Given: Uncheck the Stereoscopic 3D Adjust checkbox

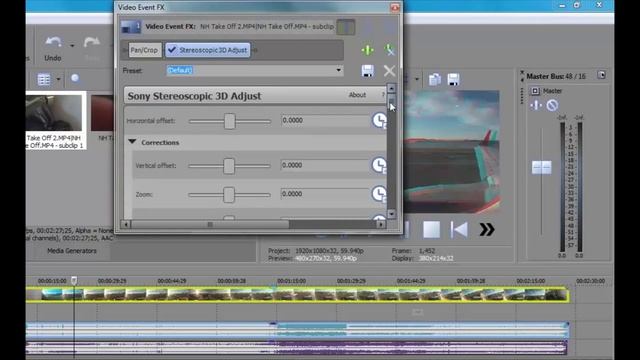Looking at the screenshot, I should coord(172,50).
